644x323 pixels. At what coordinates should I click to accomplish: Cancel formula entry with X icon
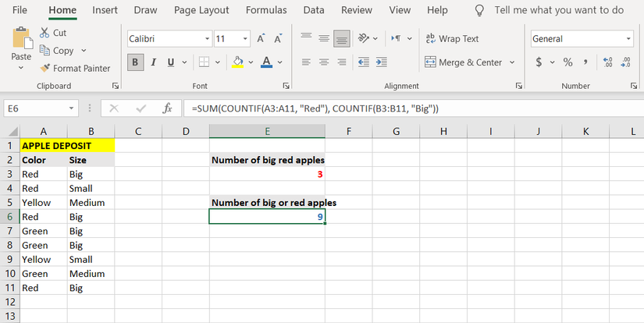pyautogui.click(x=114, y=108)
